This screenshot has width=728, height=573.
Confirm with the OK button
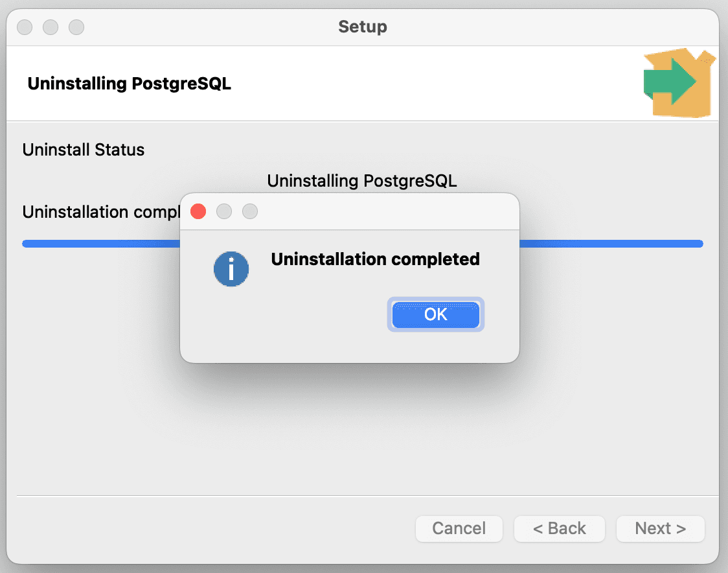(435, 314)
